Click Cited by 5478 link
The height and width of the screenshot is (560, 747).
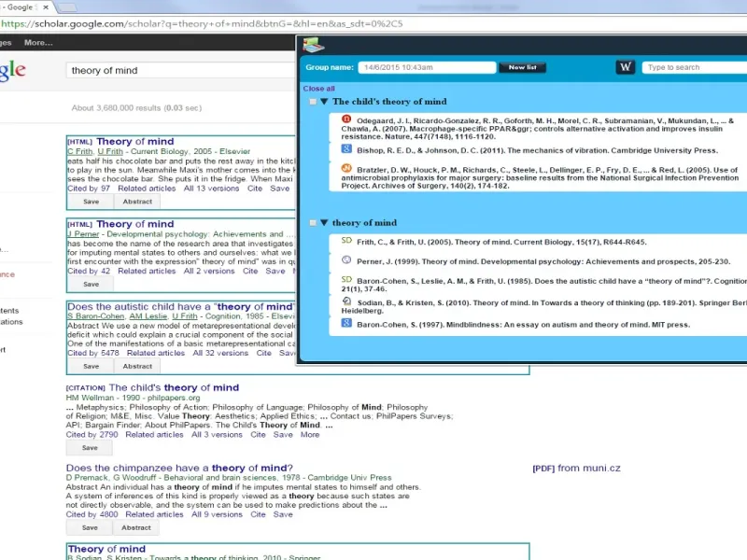click(x=92, y=353)
